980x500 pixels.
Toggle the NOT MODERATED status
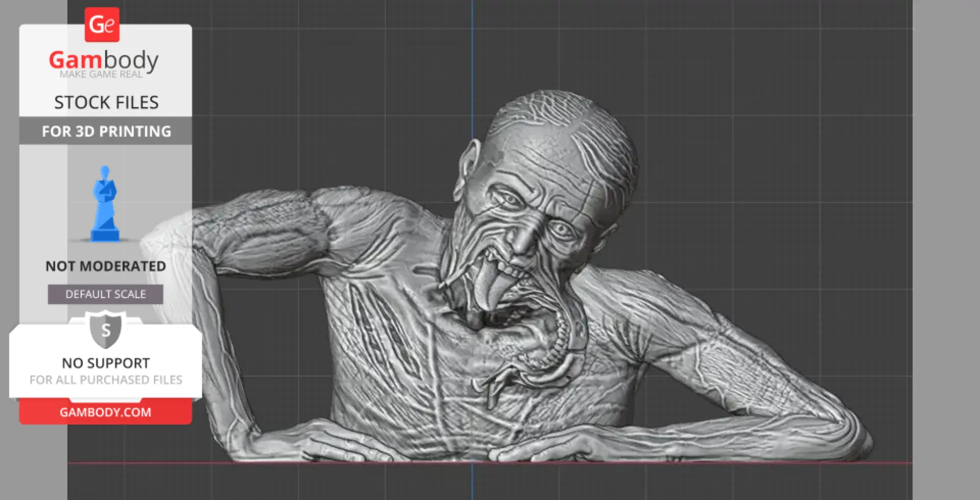pyautogui.click(x=105, y=266)
